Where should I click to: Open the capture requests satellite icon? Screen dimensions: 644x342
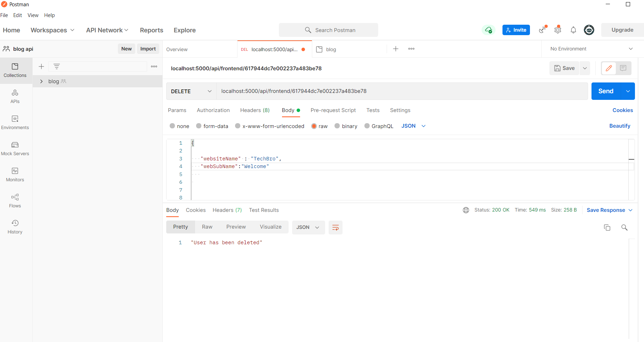(x=543, y=30)
